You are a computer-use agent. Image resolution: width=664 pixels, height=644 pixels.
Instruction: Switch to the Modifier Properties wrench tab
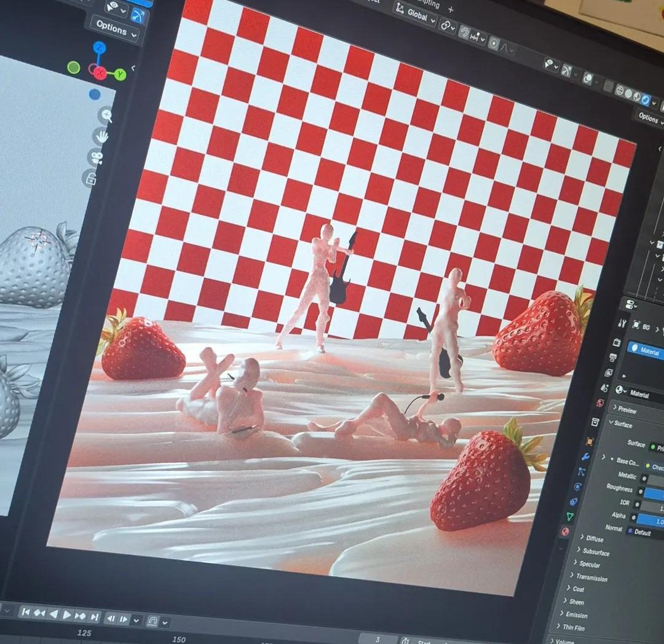(x=585, y=457)
